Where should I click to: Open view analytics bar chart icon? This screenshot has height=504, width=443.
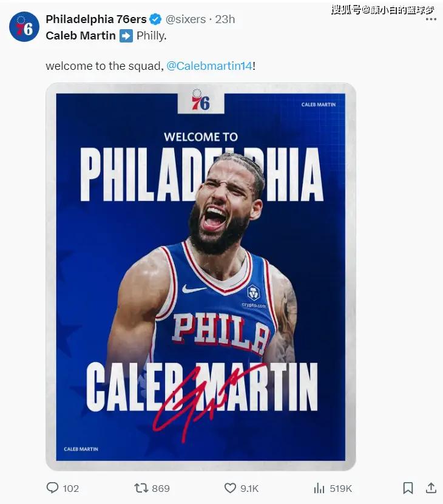[319, 488]
